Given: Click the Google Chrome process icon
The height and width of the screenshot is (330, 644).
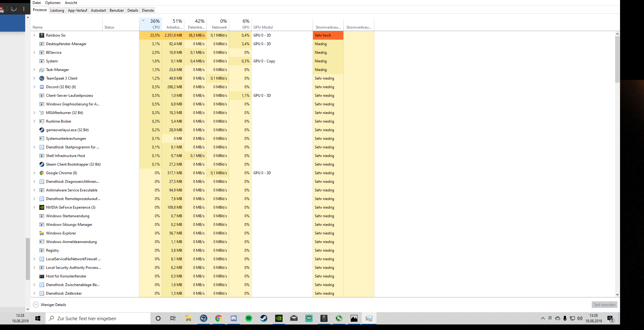Looking at the screenshot, I should point(42,173).
